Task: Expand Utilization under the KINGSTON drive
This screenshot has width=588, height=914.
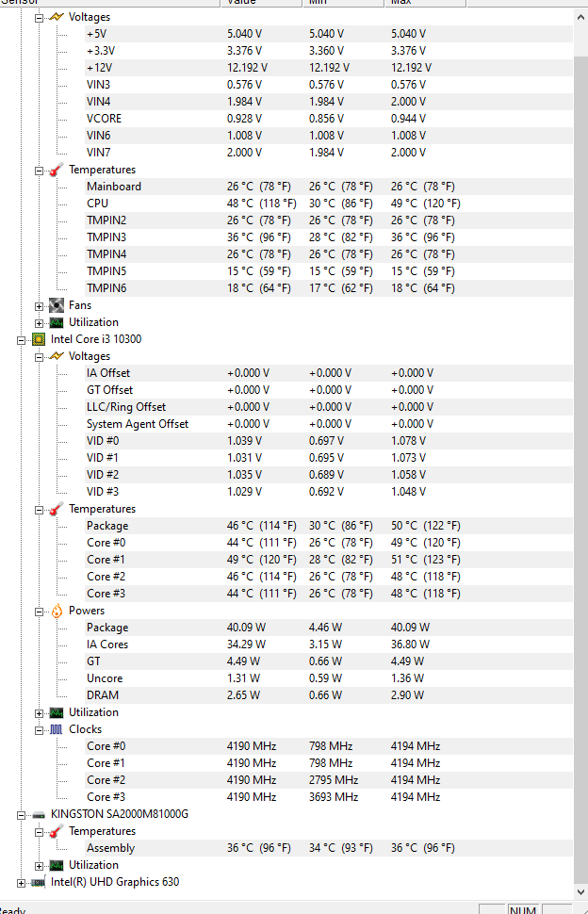Action: tap(40, 866)
